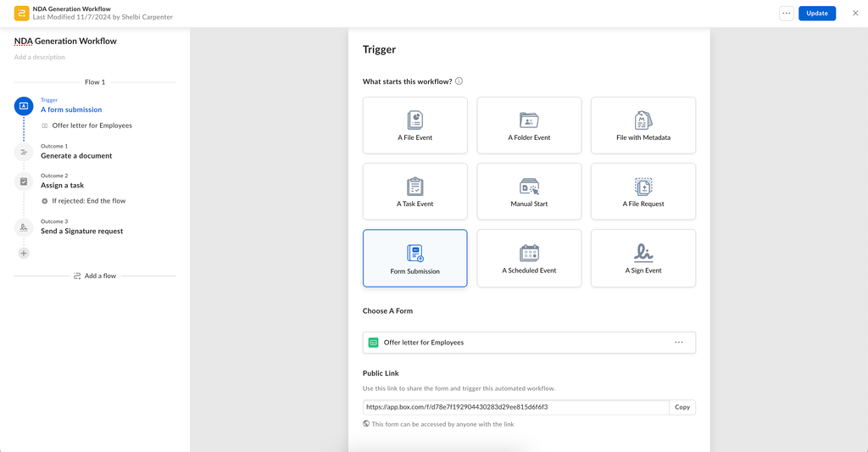Select the Form Submission trigger card

415,259
